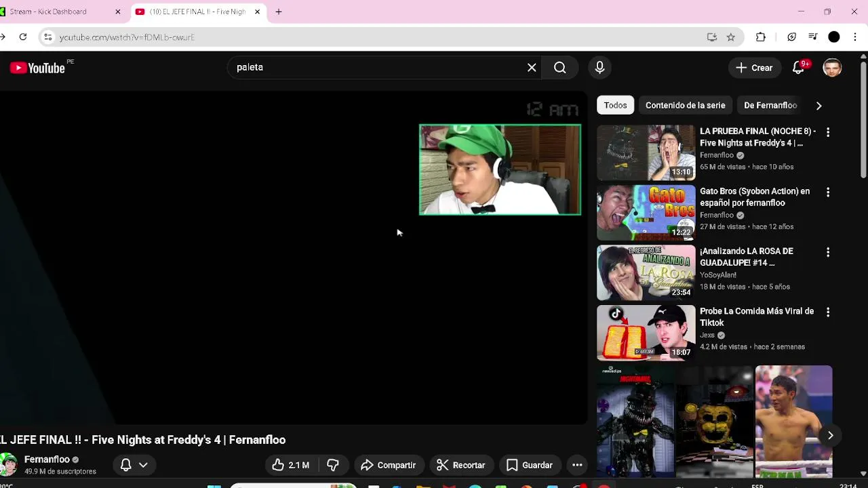Open YouTube account avatar menu

(x=832, y=68)
